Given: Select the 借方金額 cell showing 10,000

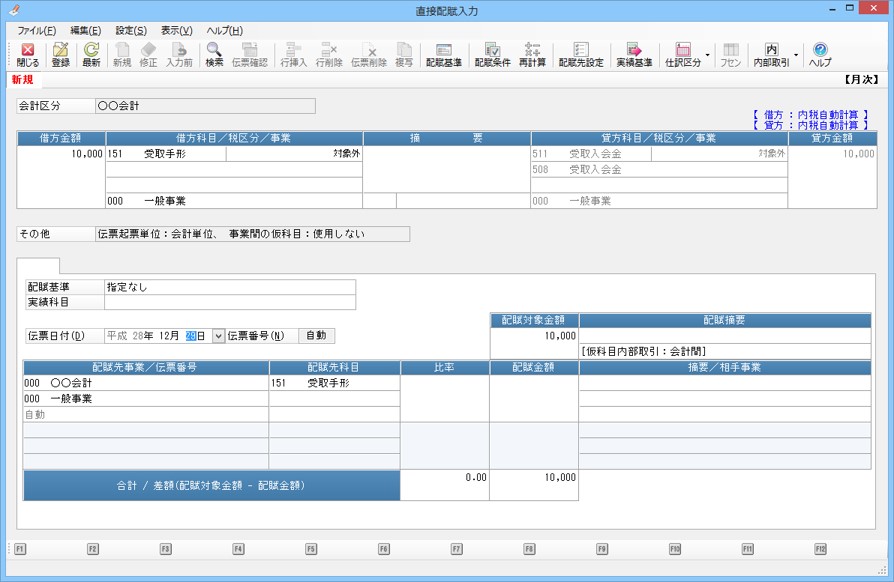Looking at the screenshot, I should 60,155.
